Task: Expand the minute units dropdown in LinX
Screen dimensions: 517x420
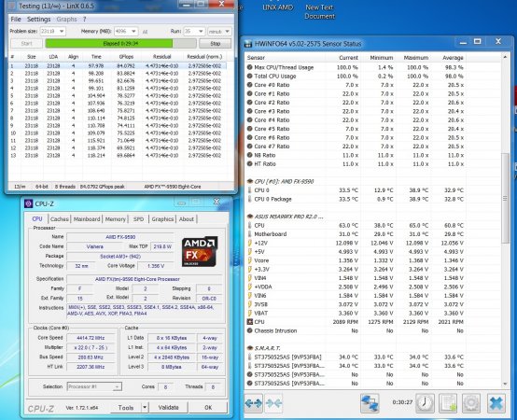Action: click(x=227, y=32)
